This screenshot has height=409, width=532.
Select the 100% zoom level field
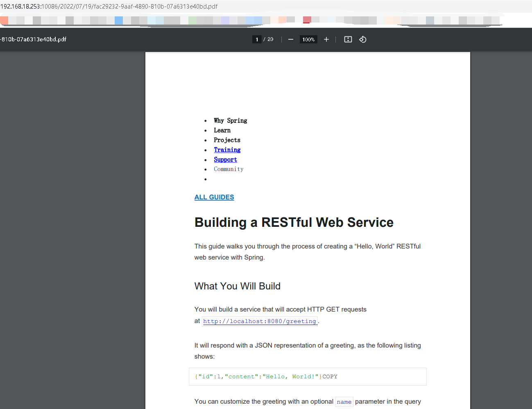tap(308, 39)
